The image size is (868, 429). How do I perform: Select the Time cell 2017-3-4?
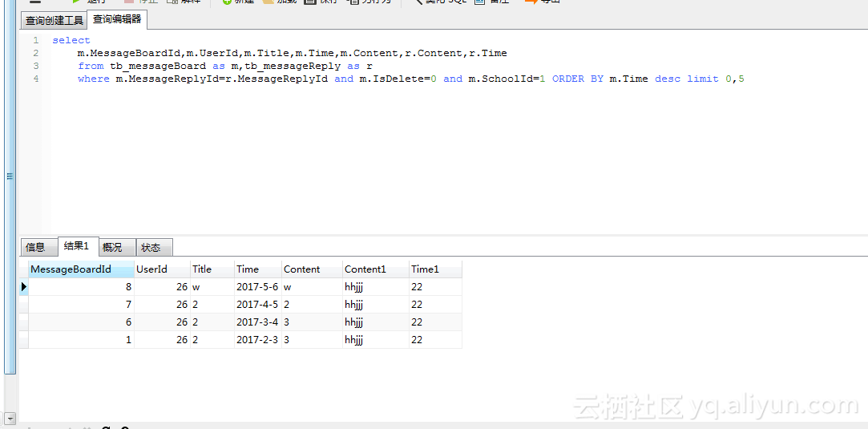tap(258, 322)
